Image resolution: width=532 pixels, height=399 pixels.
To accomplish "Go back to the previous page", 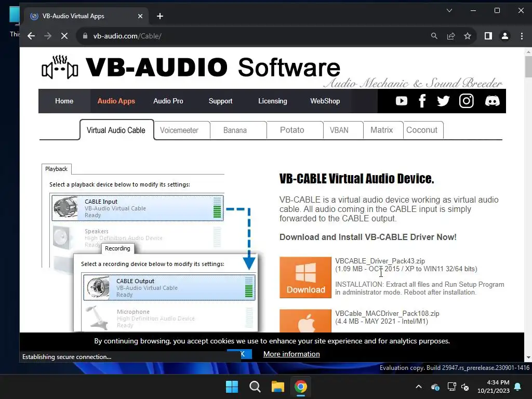I will point(31,36).
